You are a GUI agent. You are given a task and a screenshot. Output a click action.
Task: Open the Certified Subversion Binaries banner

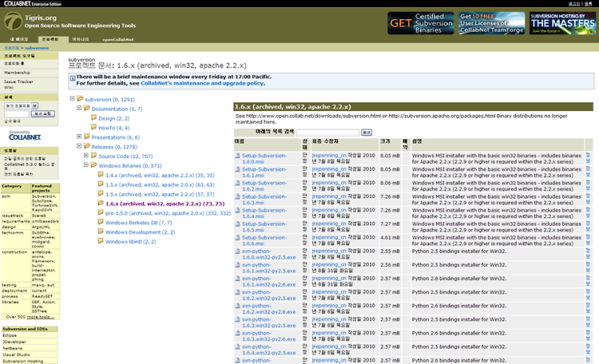pos(421,23)
